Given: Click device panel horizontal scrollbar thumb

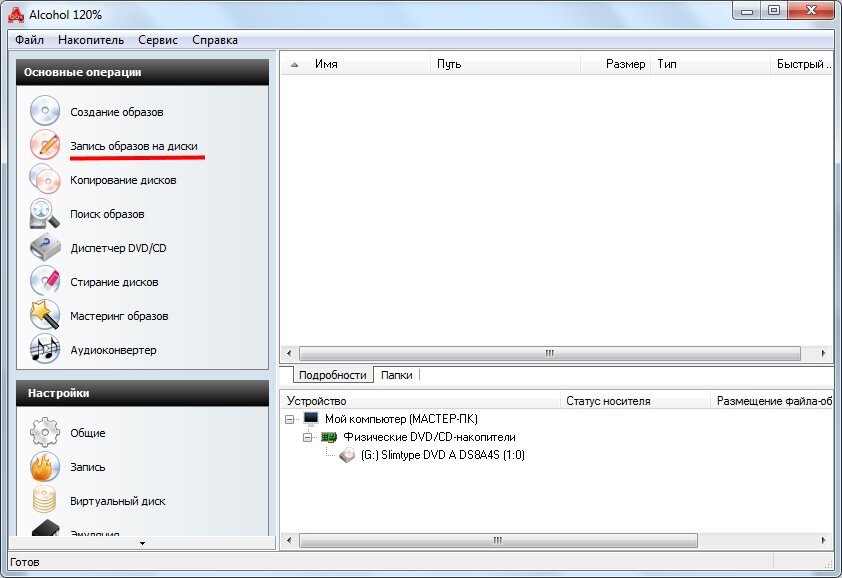Looking at the screenshot, I should [498, 540].
